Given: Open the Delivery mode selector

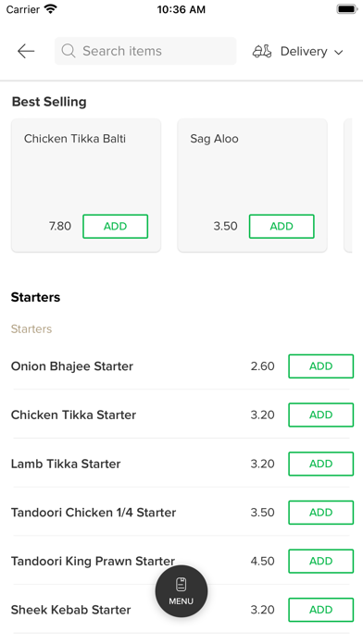Looking at the screenshot, I should (297, 51).
